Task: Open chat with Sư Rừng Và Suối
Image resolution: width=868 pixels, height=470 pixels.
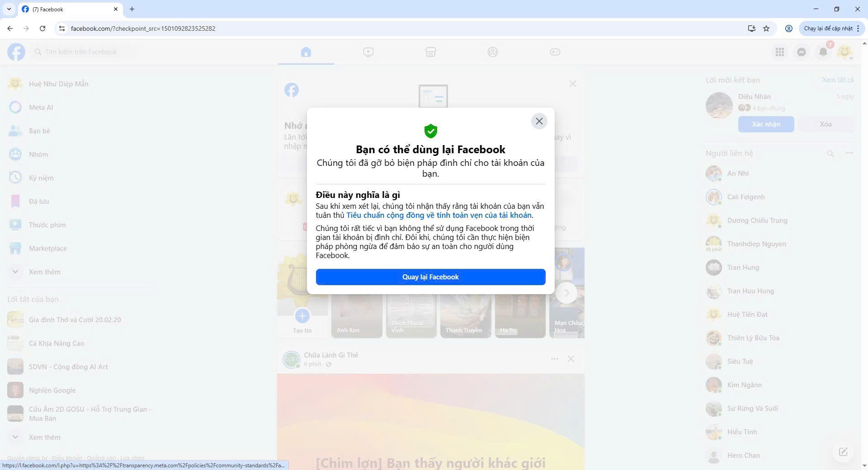Action: [780, 408]
